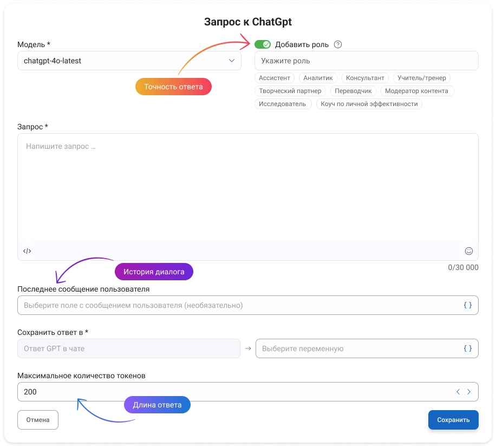Click the max tokens field showing 200
This screenshot has width=496, height=448.
(x=217, y=392)
